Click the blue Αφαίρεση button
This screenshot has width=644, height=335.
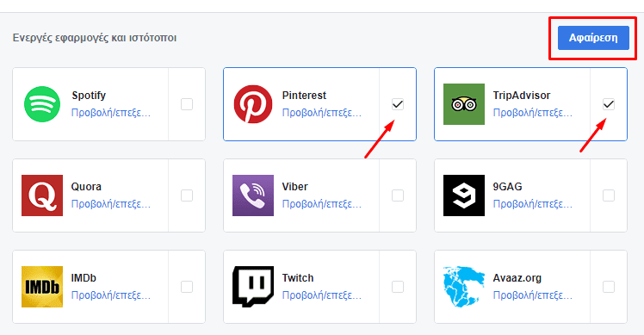[x=593, y=38]
